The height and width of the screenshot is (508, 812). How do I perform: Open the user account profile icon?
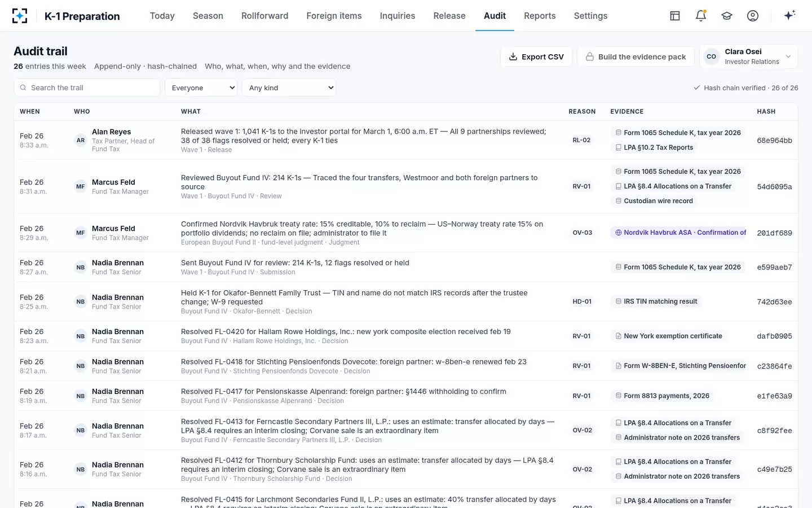(x=753, y=16)
